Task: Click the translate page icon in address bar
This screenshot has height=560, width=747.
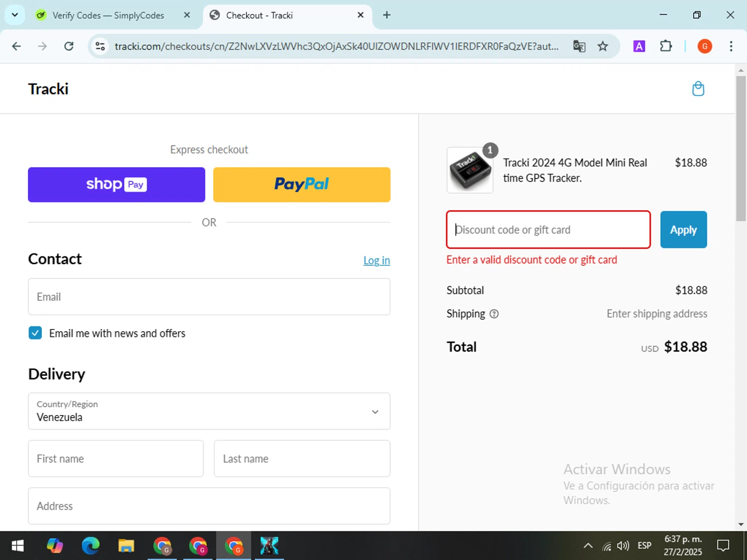Action: click(x=579, y=46)
